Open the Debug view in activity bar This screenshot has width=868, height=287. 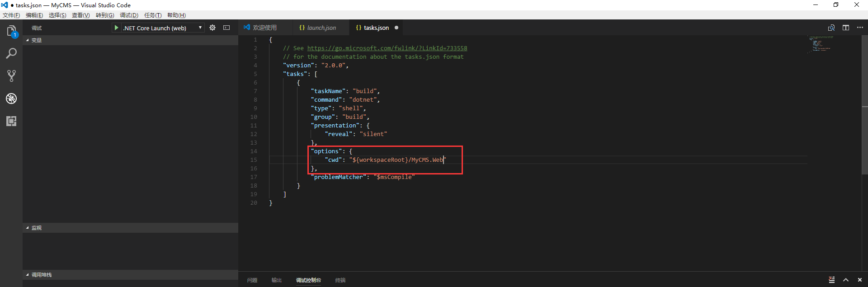point(11,99)
